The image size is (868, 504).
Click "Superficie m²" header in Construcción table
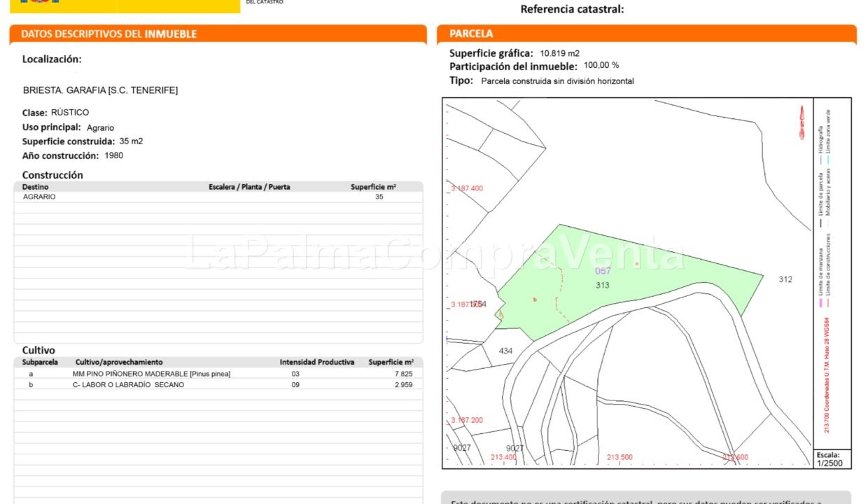pyautogui.click(x=373, y=187)
